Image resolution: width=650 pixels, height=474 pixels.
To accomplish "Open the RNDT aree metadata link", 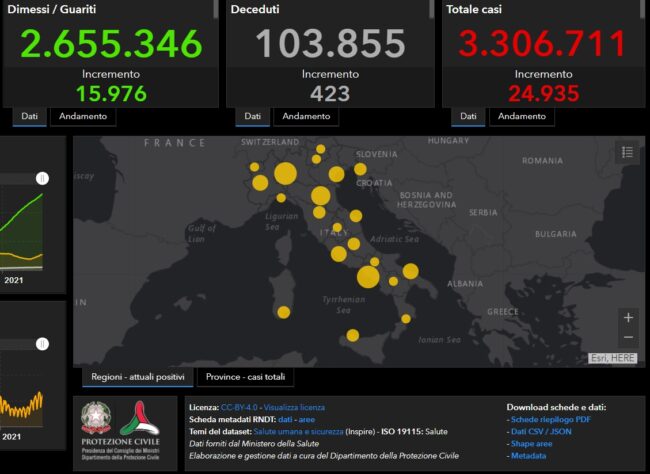I will pos(307,419).
